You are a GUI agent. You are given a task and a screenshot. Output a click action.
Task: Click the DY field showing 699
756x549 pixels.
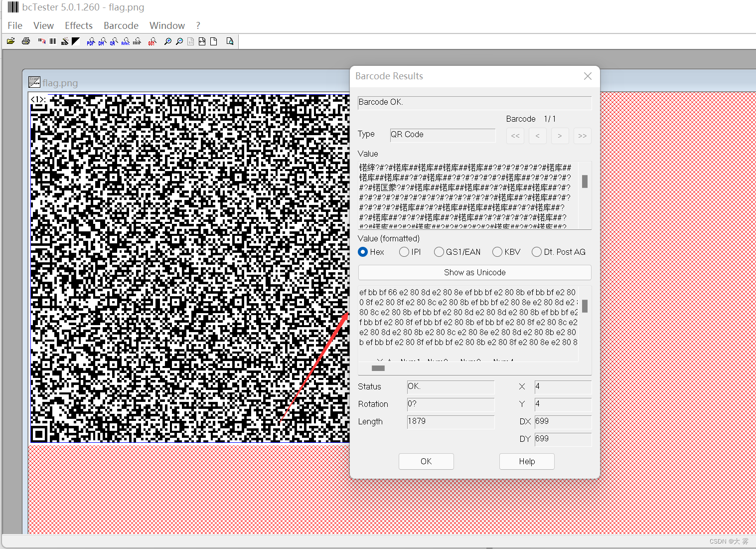(563, 439)
